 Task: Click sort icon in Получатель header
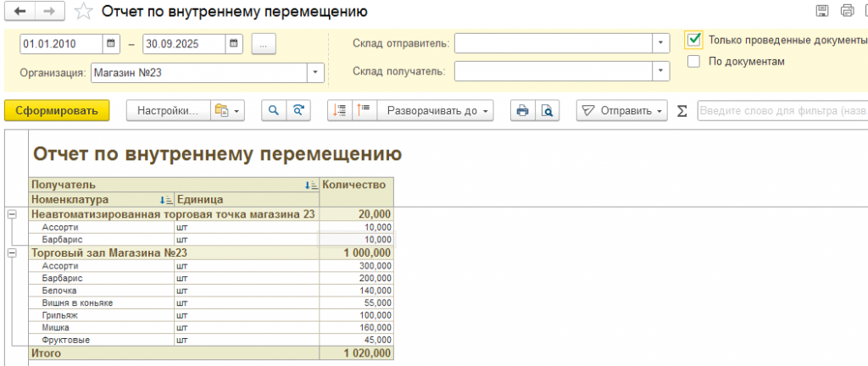pyautogui.click(x=311, y=186)
